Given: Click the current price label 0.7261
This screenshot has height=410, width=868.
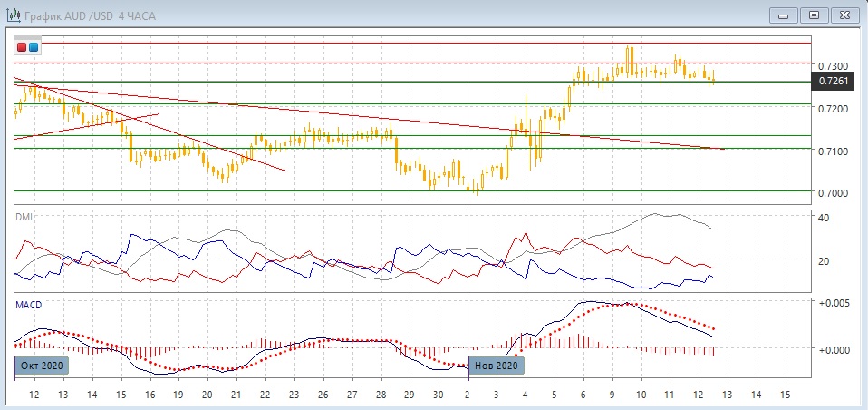Looking at the screenshot, I should (x=833, y=82).
